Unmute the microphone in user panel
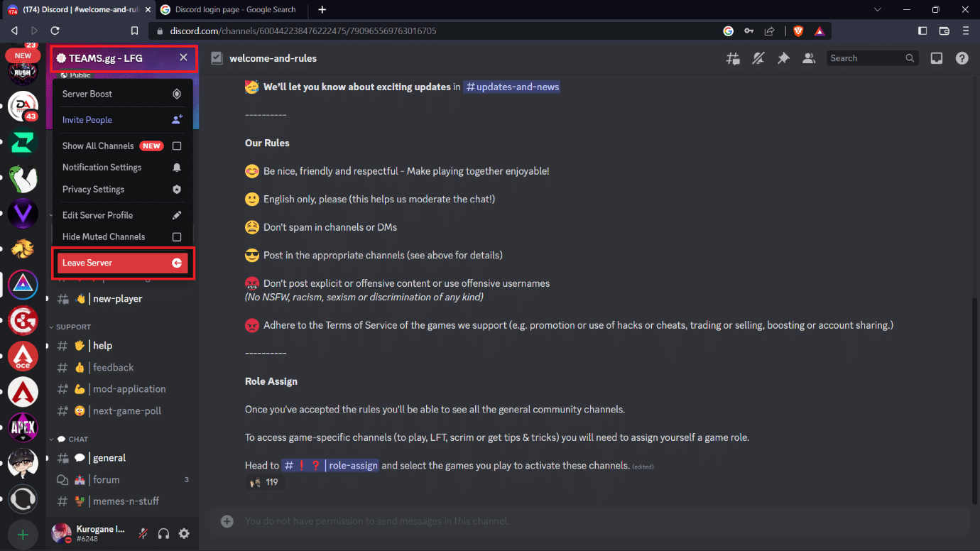 [143, 533]
